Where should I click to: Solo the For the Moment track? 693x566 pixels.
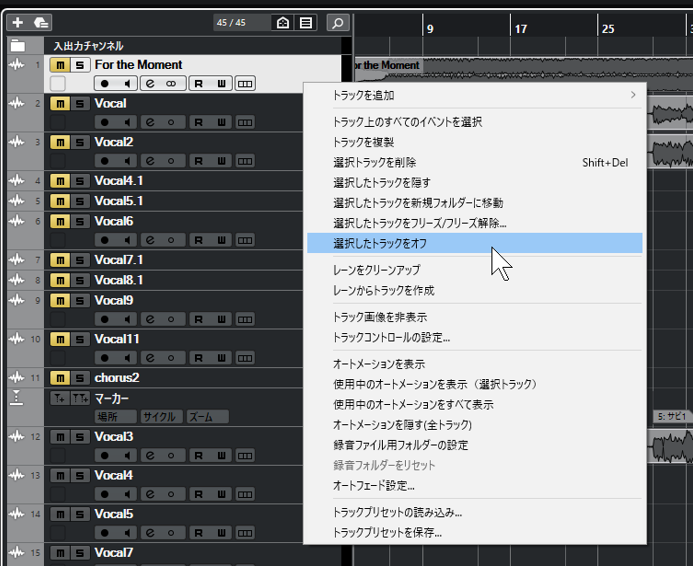pyautogui.click(x=80, y=65)
